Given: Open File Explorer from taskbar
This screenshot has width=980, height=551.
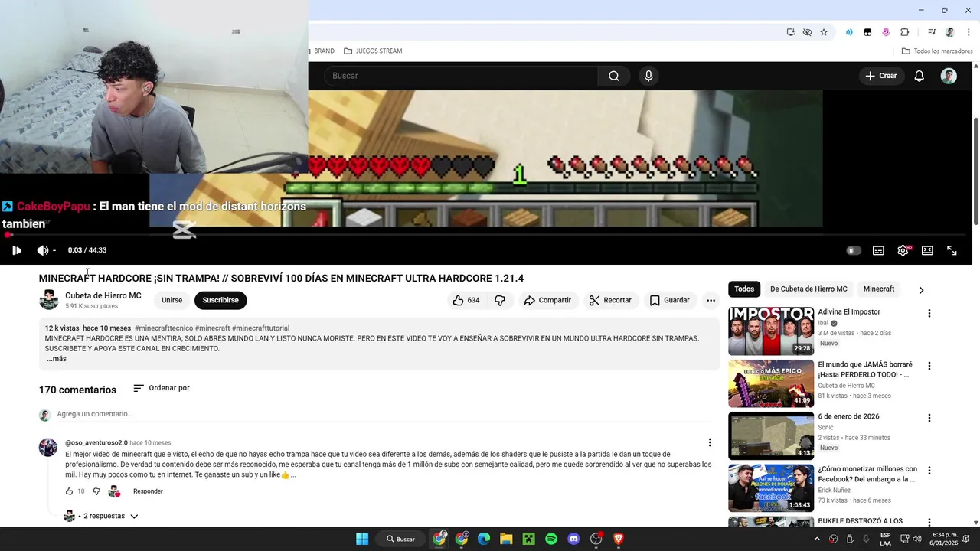Looking at the screenshot, I should tap(506, 539).
